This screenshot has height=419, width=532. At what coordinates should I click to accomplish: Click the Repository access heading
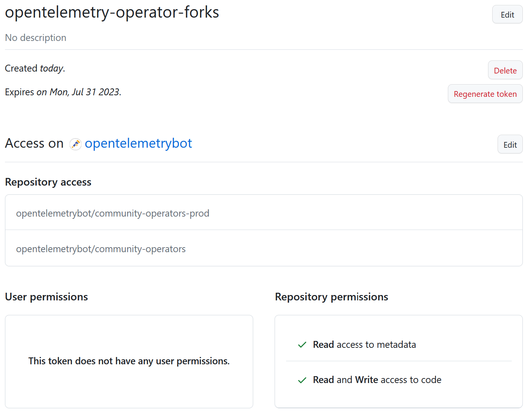(x=48, y=182)
